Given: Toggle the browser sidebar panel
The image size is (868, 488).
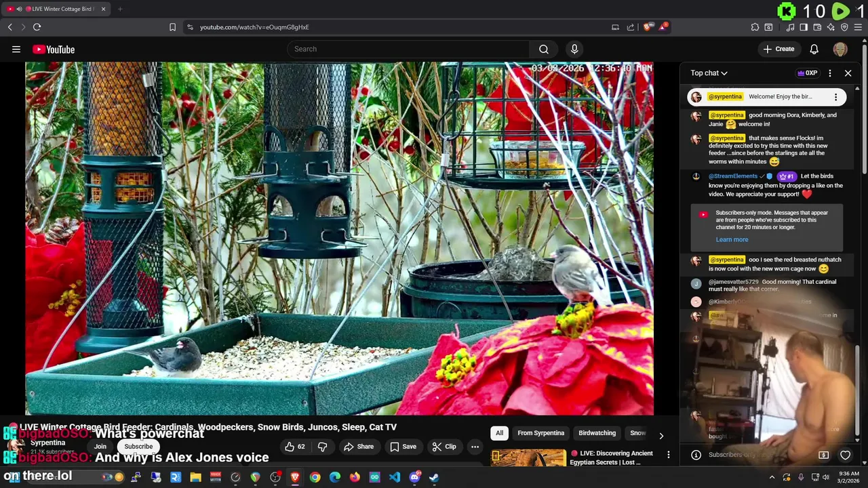Looking at the screenshot, I should [804, 27].
